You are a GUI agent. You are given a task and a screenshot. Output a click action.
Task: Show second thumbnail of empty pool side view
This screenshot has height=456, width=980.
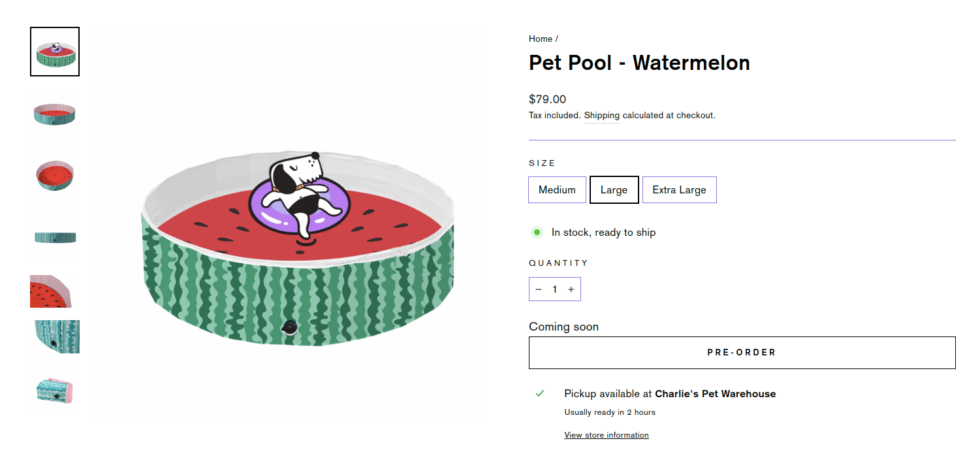click(55, 114)
